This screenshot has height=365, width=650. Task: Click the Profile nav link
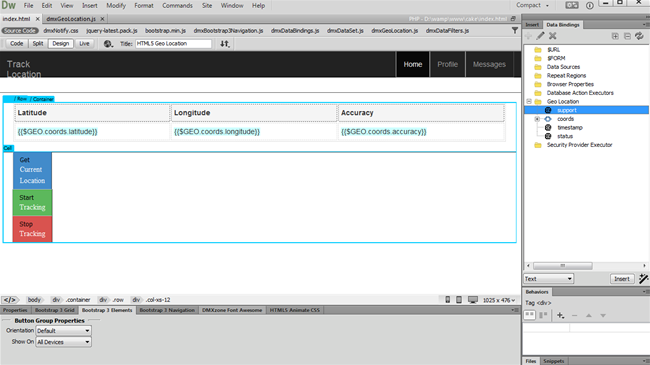(x=448, y=64)
